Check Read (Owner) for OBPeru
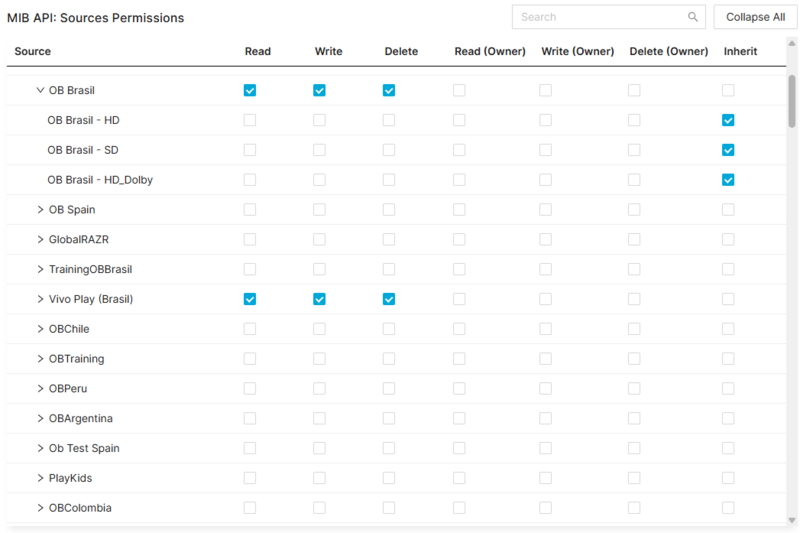 click(459, 388)
